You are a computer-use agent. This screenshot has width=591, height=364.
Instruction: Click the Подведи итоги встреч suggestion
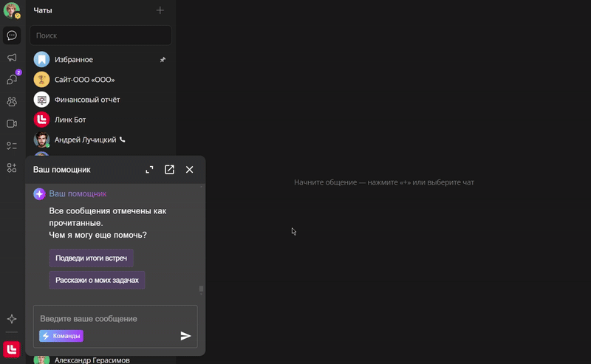point(91,258)
